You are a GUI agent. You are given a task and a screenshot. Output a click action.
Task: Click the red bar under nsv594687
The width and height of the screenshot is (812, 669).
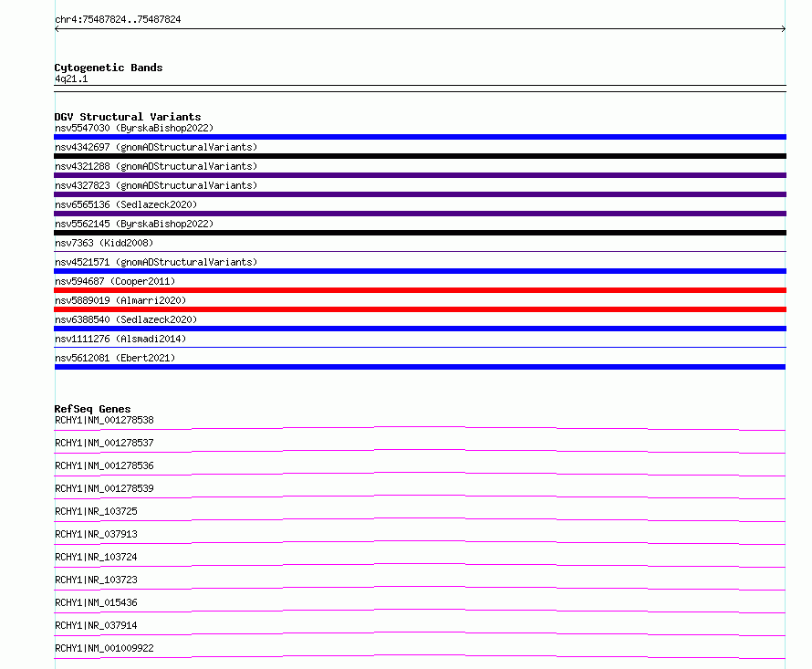coord(420,290)
